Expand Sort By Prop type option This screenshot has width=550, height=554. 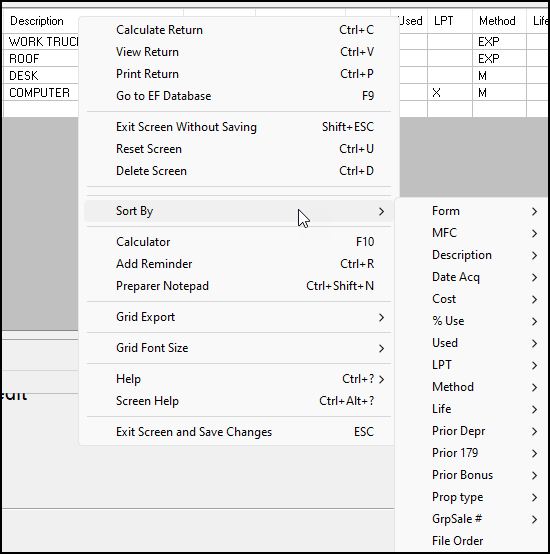tap(473, 497)
